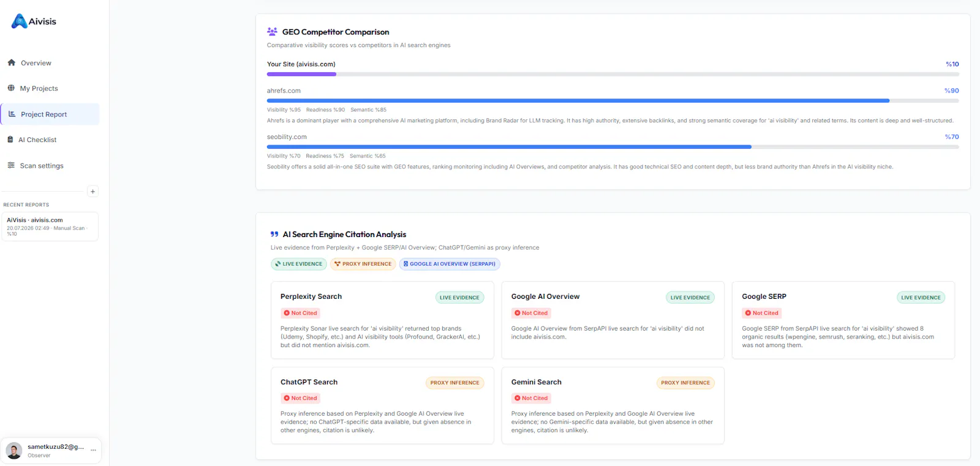
Task: Click the Google AI Overview card title
Action: pos(545,296)
